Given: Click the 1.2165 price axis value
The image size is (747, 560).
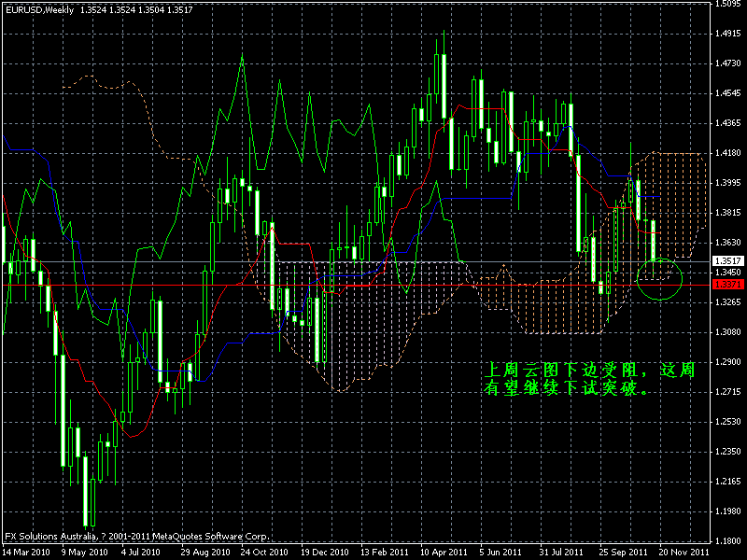Looking at the screenshot, I should coord(728,482).
